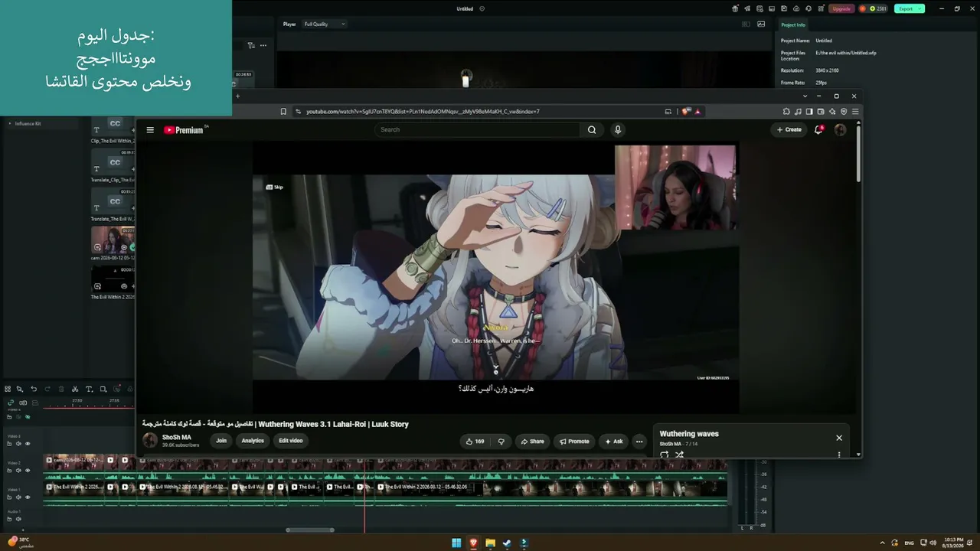Click the timeline horizontal scrollbar thumb

(x=310, y=530)
